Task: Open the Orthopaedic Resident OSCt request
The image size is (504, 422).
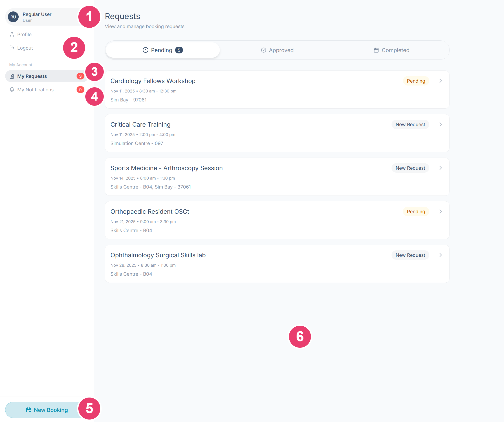Action: tap(277, 220)
